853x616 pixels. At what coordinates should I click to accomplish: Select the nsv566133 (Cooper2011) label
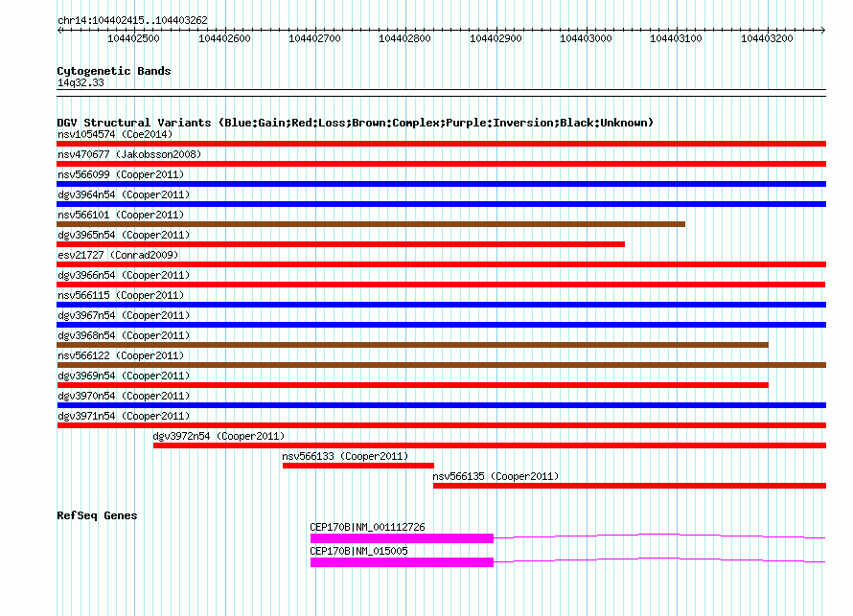tap(345, 456)
